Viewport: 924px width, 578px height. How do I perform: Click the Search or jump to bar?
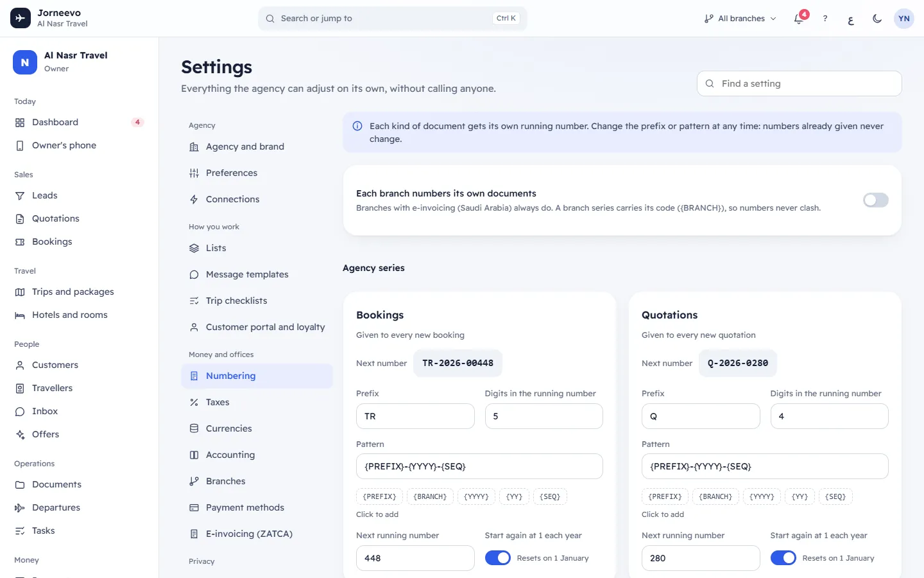point(393,19)
